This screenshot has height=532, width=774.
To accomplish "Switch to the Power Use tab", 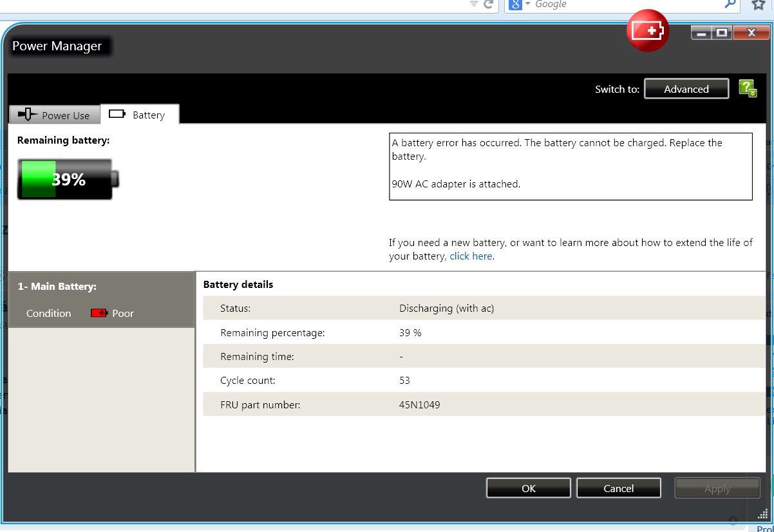I will [x=55, y=115].
